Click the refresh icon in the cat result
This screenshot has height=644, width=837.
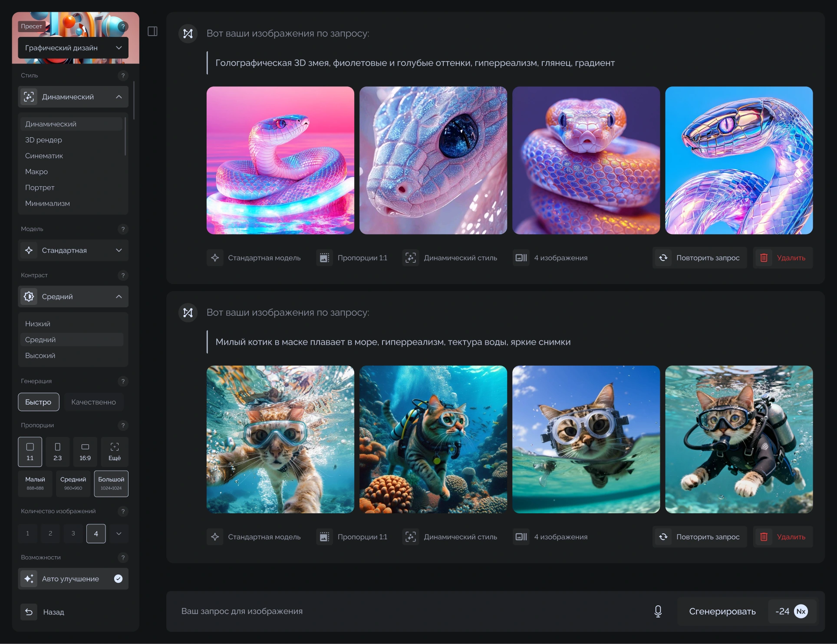663,537
